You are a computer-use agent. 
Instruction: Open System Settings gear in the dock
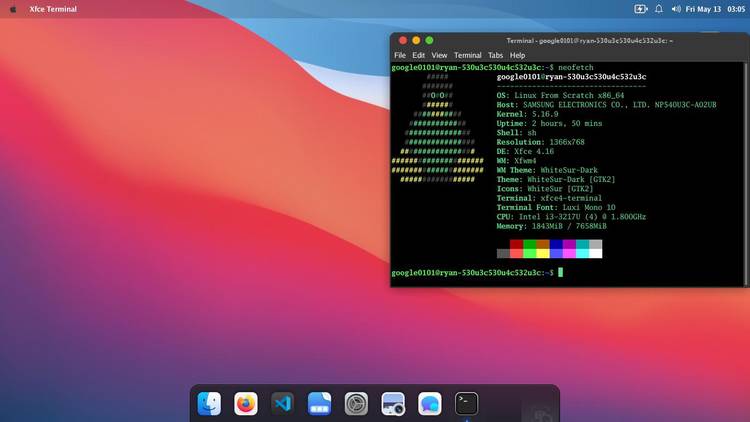pyautogui.click(x=356, y=403)
